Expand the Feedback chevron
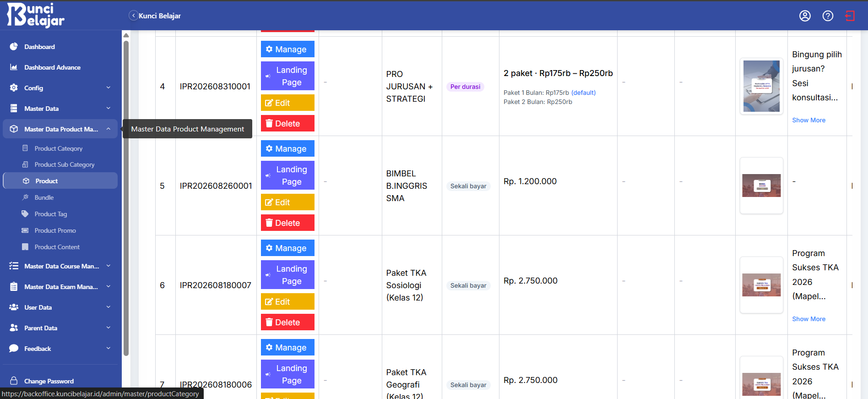The height and width of the screenshot is (399, 868). 108,348
